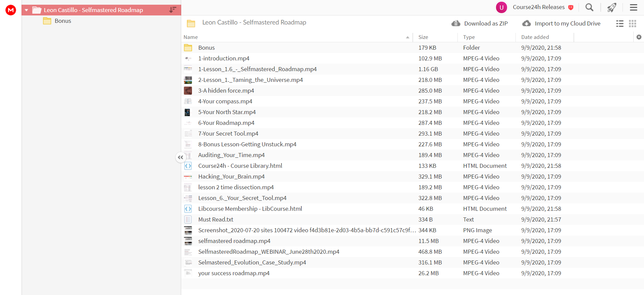Select 7-Your Secret Tool.mp4 file
Viewport: 644px width, 295px height.
228,134
